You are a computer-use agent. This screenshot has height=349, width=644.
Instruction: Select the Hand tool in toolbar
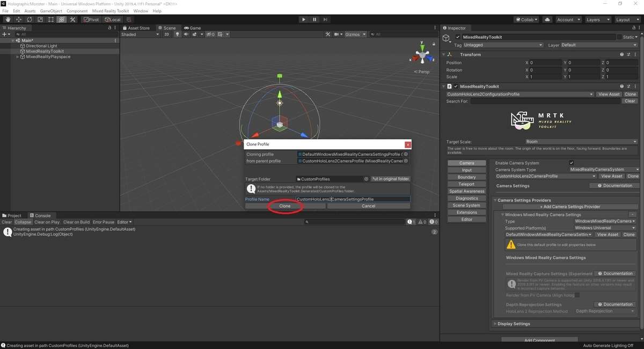8,19
